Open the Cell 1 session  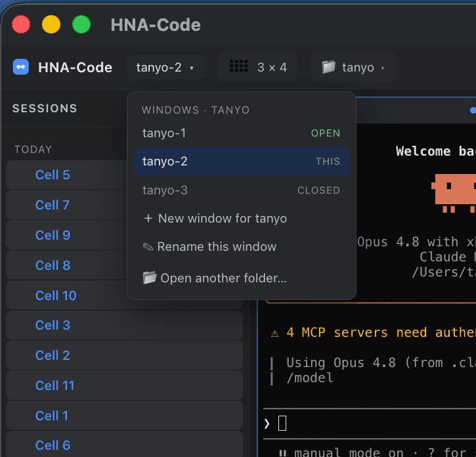tap(125, 416)
